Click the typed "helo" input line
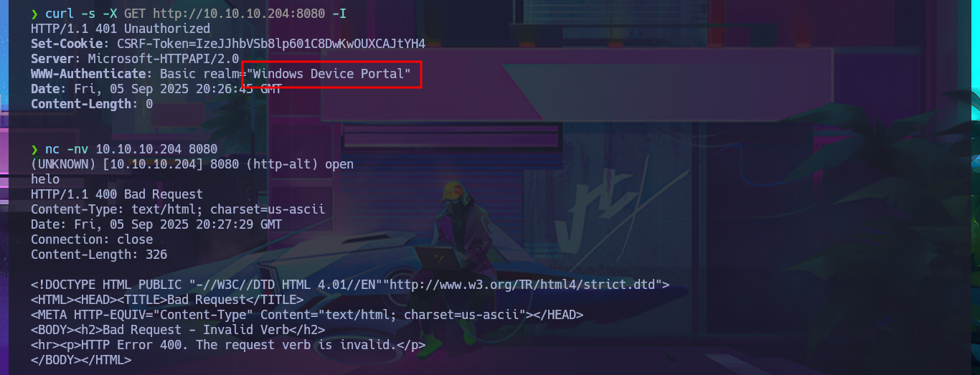The width and height of the screenshot is (980, 375). [45, 179]
